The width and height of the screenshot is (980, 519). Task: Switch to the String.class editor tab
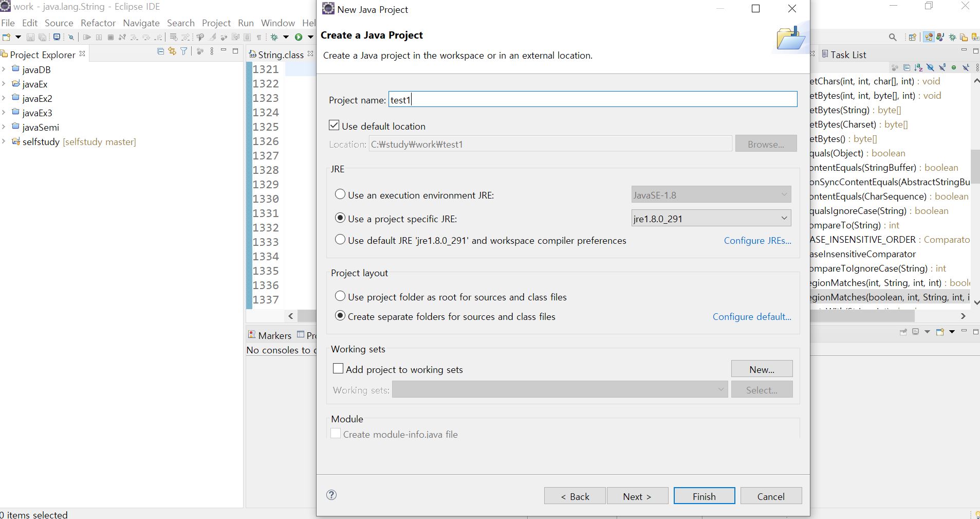click(281, 55)
